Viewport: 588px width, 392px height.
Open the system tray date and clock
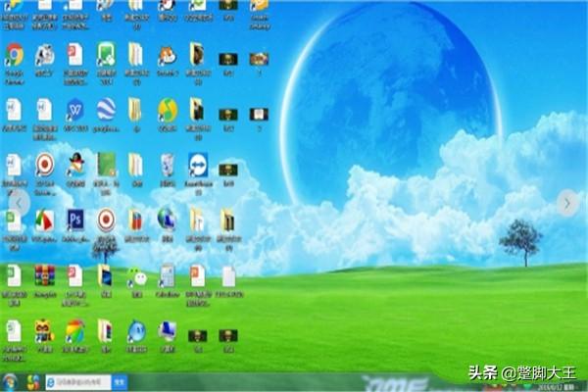(x=556, y=386)
